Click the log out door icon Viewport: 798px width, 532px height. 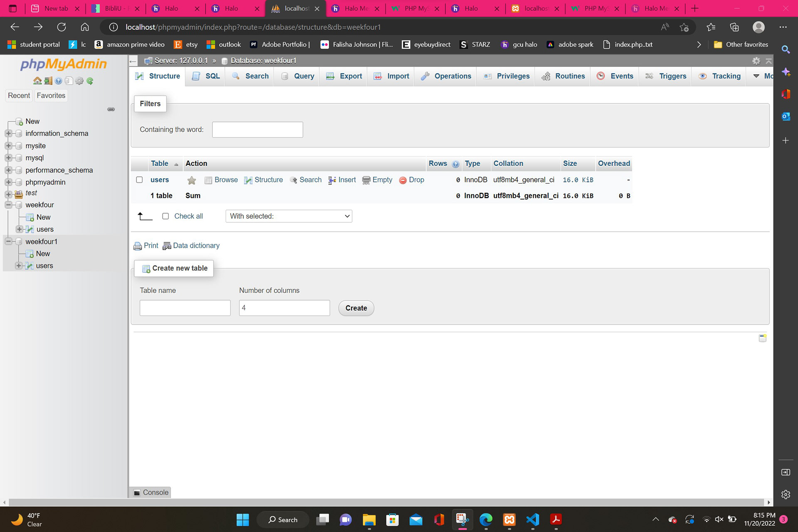point(48,81)
